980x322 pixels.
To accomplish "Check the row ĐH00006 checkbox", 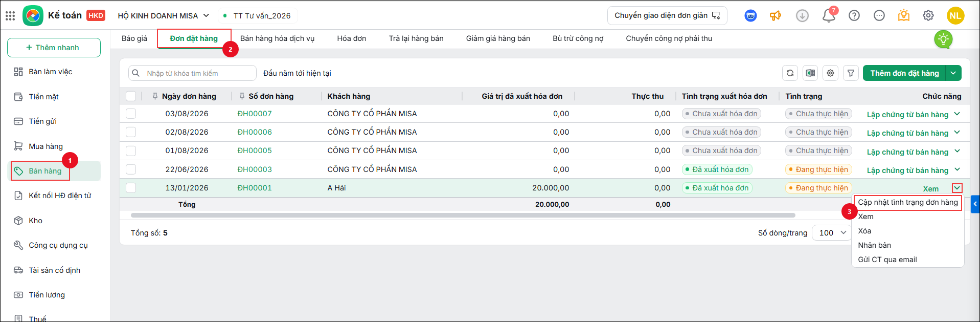I will [131, 132].
